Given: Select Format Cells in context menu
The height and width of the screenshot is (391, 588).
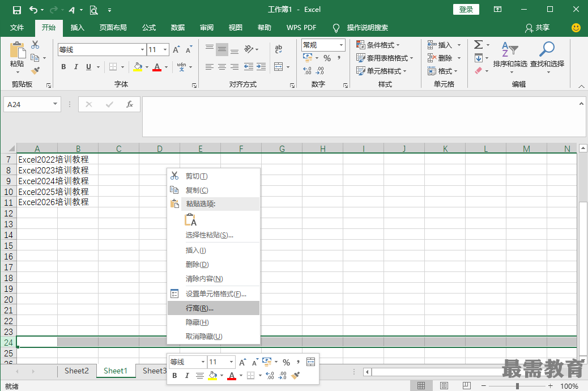Looking at the screenshot, I should 214,294.
